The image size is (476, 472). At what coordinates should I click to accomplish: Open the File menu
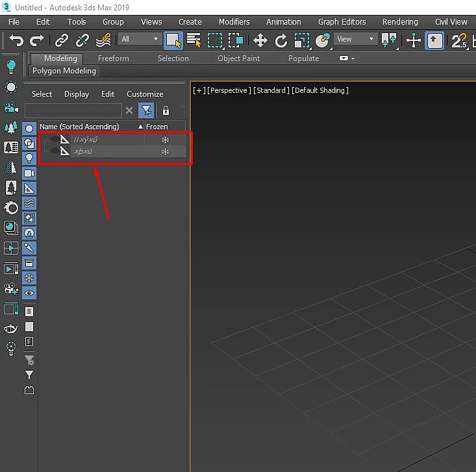coord(14,22)
